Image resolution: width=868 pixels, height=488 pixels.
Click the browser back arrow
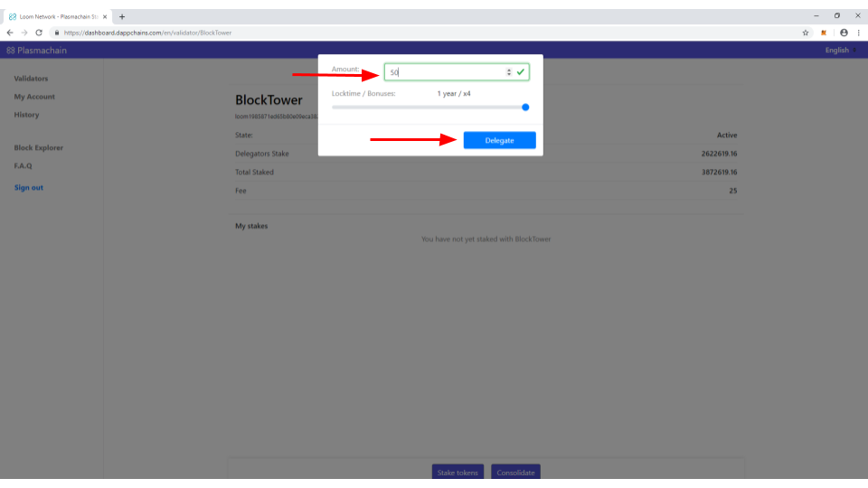[10, 33]
